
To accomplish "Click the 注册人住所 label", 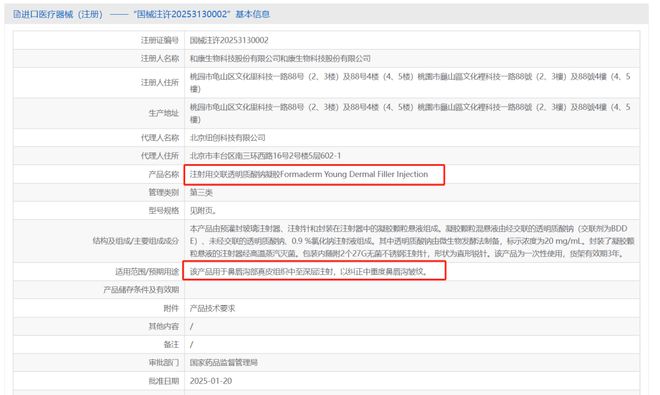I will pos(160,83).
